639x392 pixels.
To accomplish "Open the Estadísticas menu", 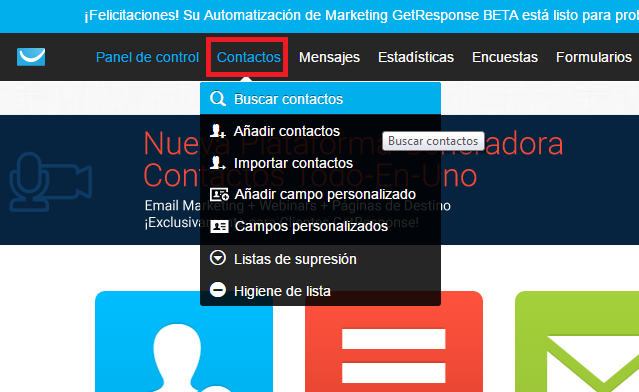I will [416, 57].
